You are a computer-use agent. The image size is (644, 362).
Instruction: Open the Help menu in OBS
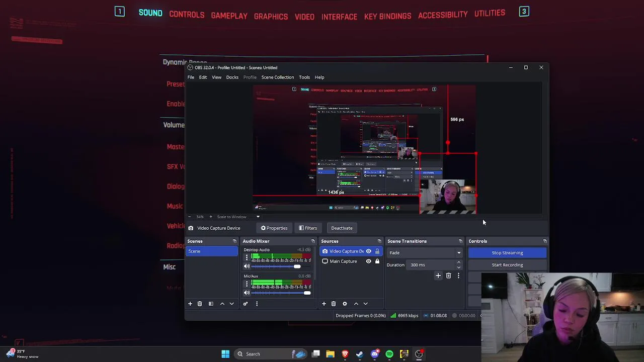[319, 77]
